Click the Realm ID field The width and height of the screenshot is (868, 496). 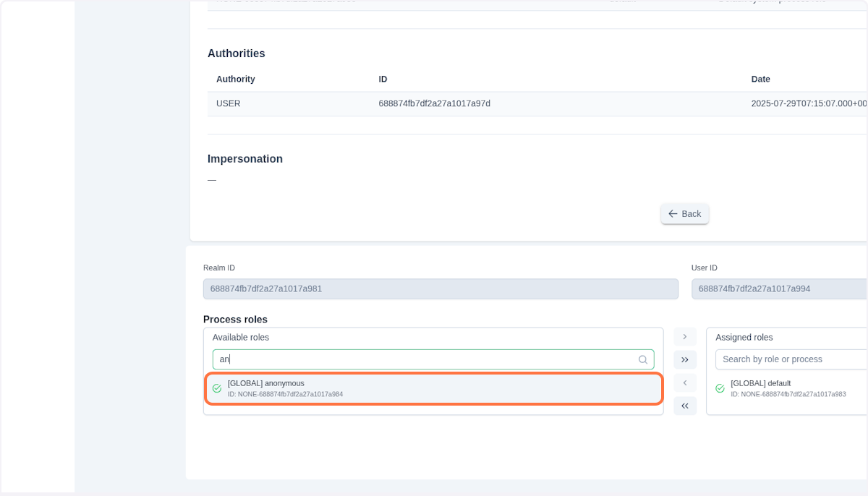[x=441, y=288]
